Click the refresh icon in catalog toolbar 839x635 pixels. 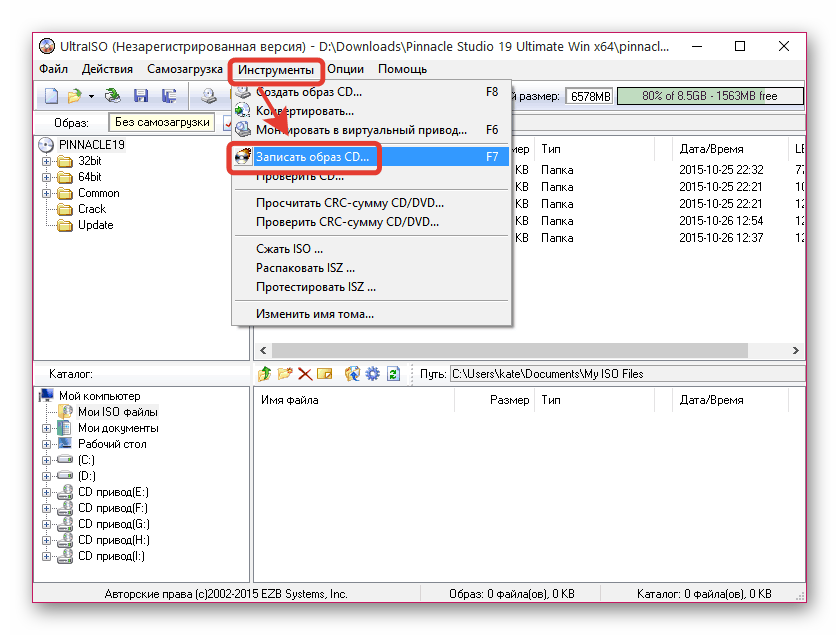point(393,374)
